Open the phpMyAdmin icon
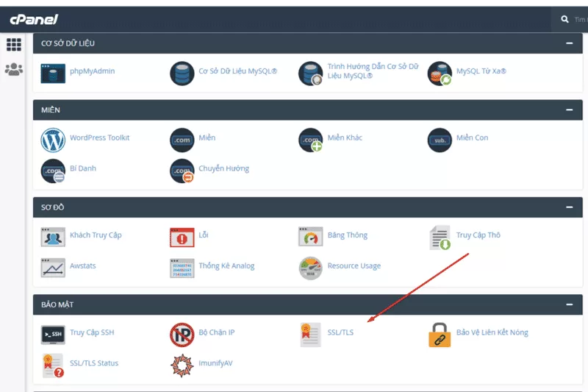The image size is (588, 392). point(53,73)
